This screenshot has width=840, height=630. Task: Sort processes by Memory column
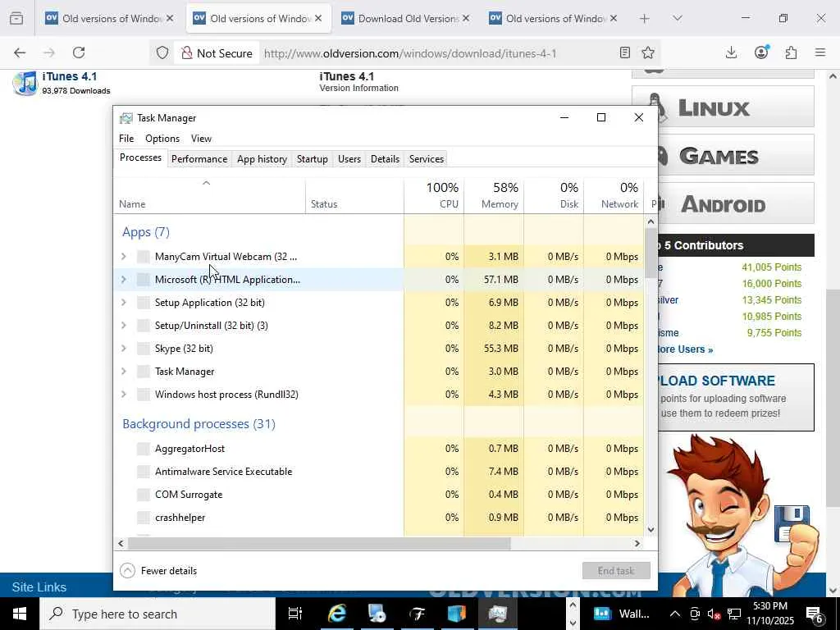coord(494,195)
